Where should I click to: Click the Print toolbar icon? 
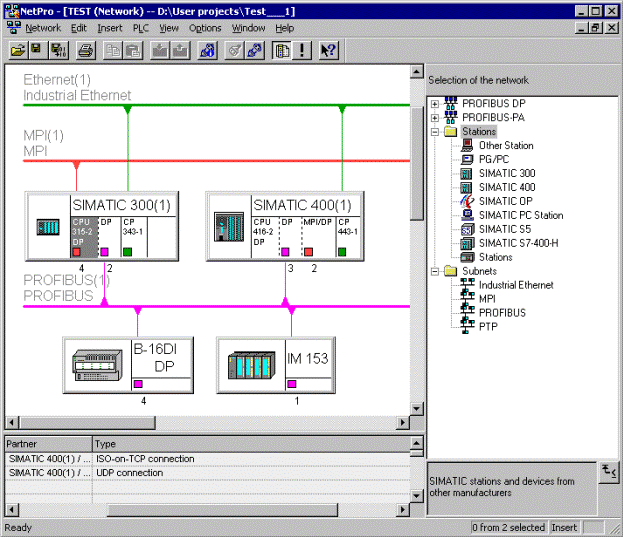coord(86,49)
